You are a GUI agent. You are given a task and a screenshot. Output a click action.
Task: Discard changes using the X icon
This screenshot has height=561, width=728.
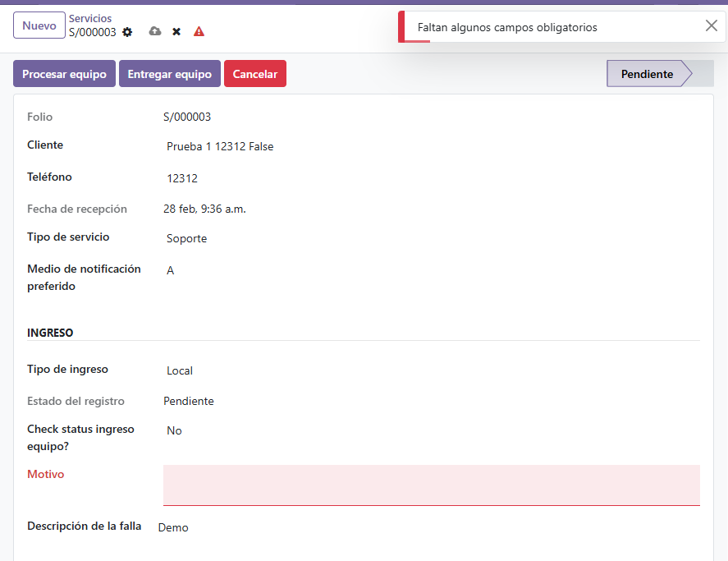pos(176,31)
